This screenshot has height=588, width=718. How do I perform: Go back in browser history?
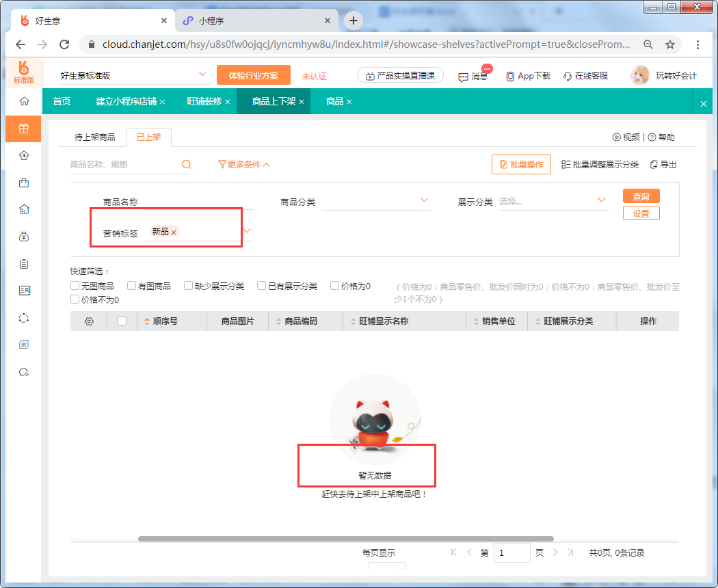click(21, 44)
